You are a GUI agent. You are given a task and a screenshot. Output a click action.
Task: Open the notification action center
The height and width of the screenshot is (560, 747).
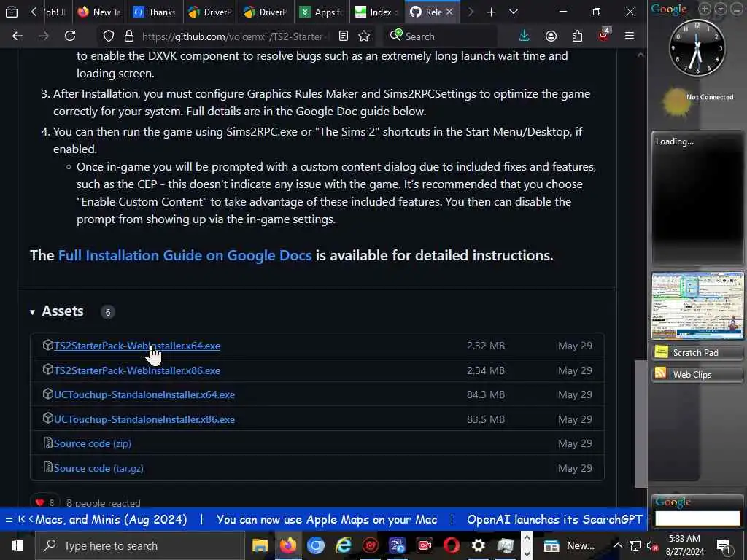tap(724, 546)
